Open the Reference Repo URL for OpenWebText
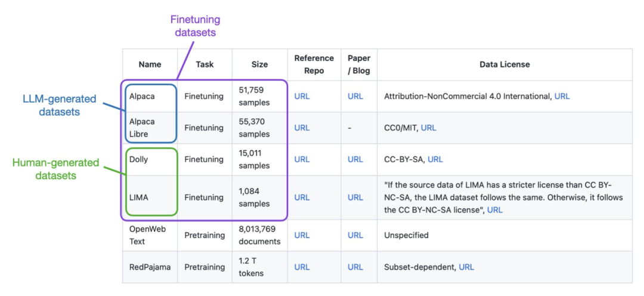This screenshot has width=644, height=296. coord(302,235)
